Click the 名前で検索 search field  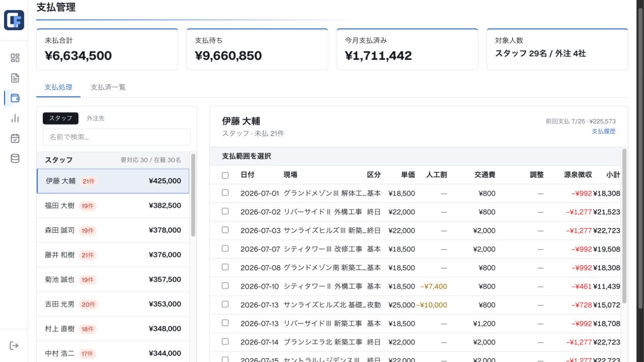(x=117, y=137)
